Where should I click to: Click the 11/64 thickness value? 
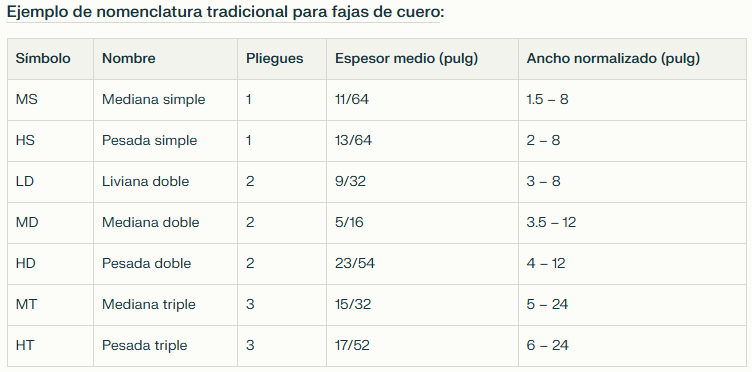pyautogui.click(x=352, y=100)
